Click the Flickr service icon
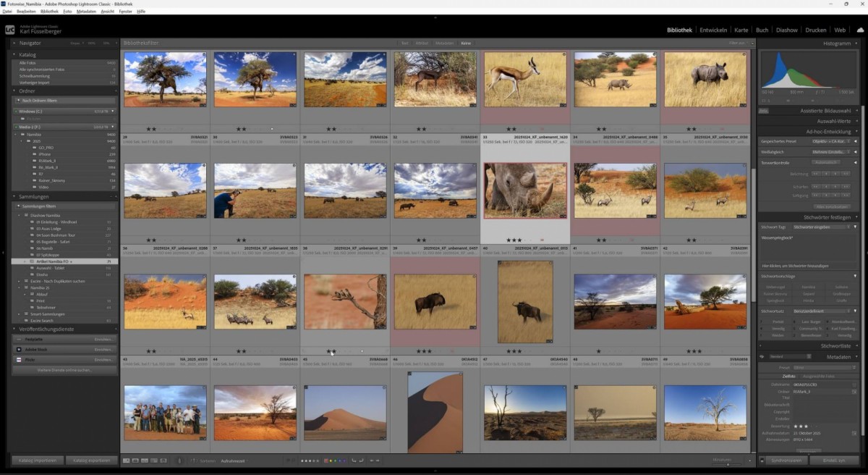Image resolution: width=868 pixels, height=475 pixels. (19, 359)
